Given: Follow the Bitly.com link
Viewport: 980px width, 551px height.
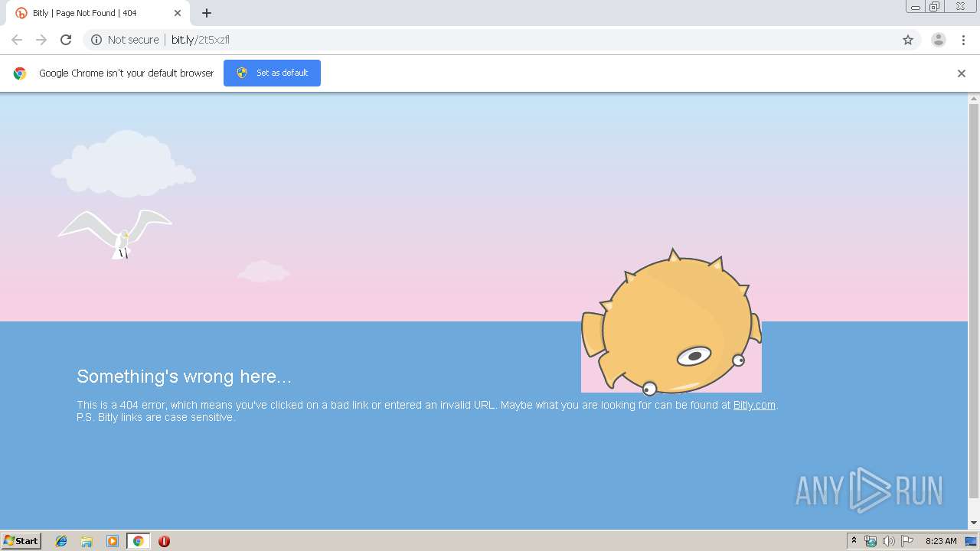Looking at the screenshot, I should [x=754, y=405].
